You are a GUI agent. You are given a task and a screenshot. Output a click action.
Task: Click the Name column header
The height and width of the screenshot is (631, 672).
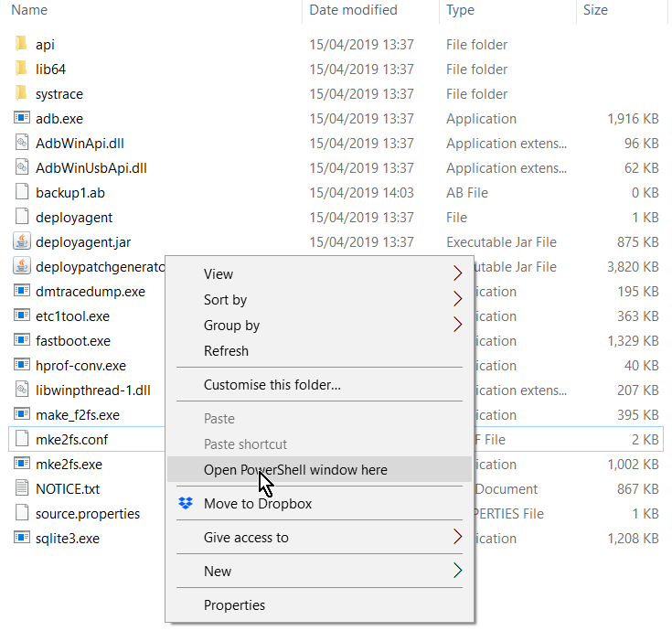point(29,10)
